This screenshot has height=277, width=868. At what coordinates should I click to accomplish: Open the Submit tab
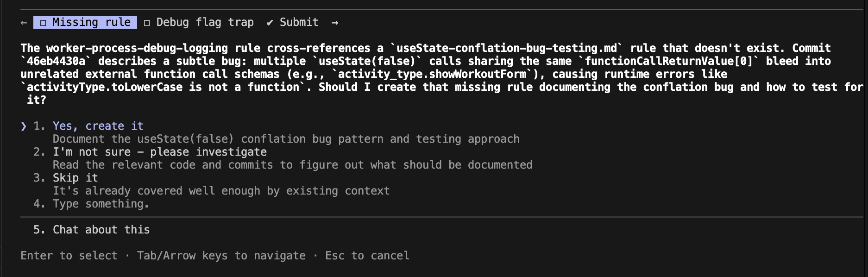299,22
